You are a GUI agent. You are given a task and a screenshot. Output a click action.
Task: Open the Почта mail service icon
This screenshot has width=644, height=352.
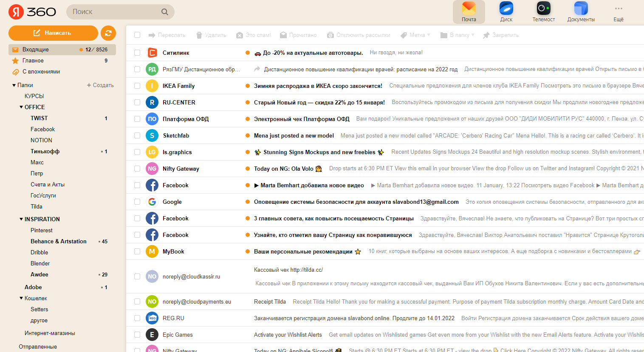pos(469,12)
